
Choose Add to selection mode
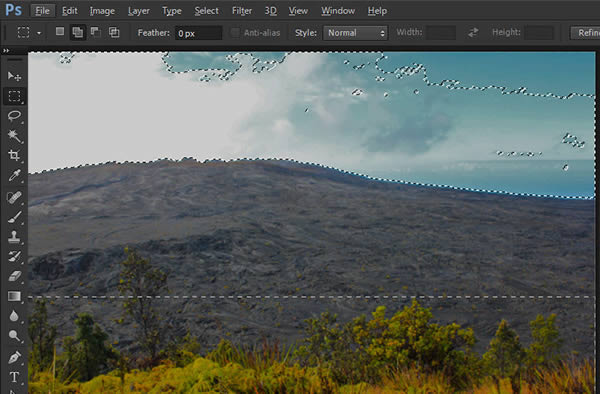click(x=78, y=33)
